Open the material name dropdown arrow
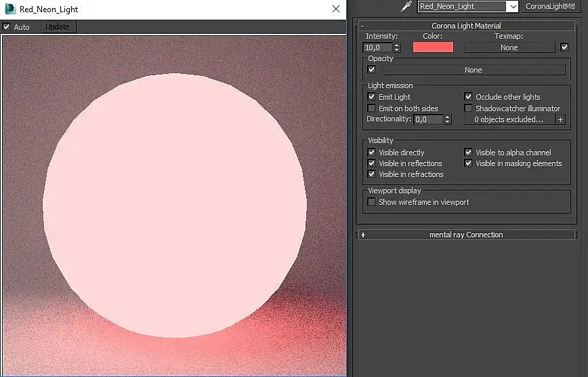Image resolution: width=588 pixels, height=377 pixels. pyautogui.click(x=513, y=6)
